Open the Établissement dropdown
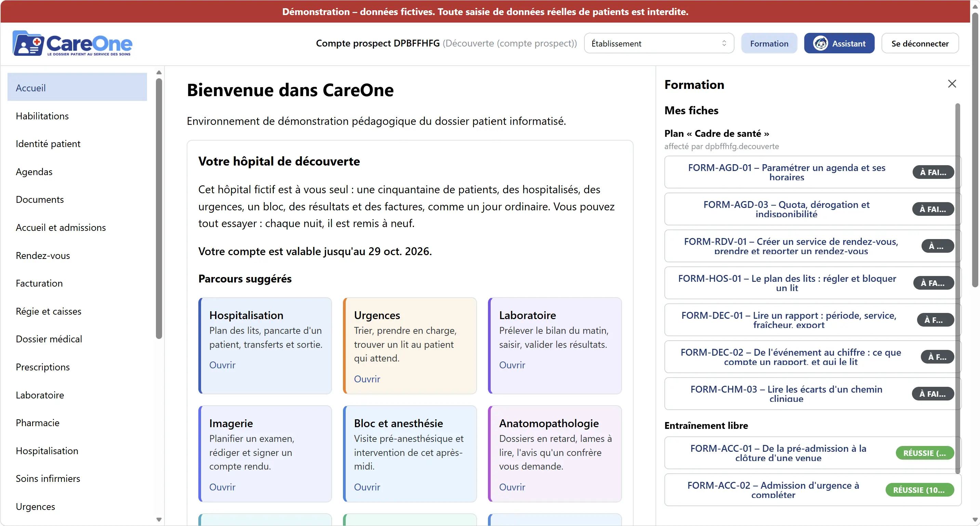Viewport: 980px width, 526px height. click(x=659, y=43)
